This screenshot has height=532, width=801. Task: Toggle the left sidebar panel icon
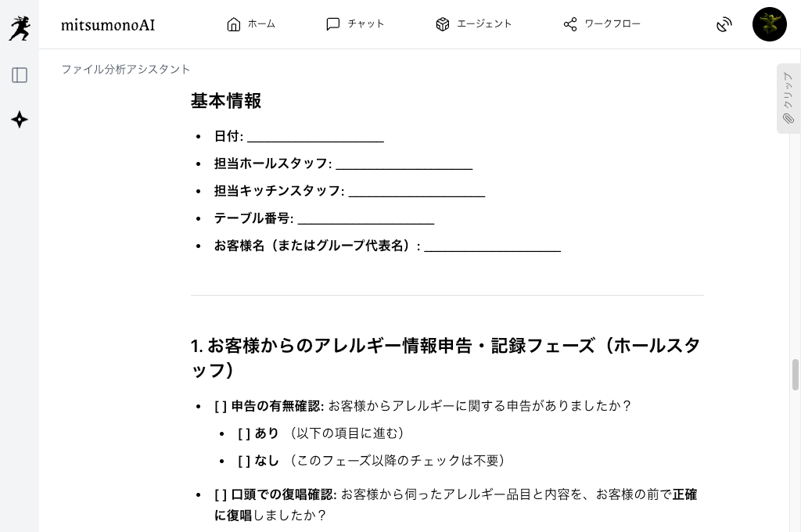(20, 75)
